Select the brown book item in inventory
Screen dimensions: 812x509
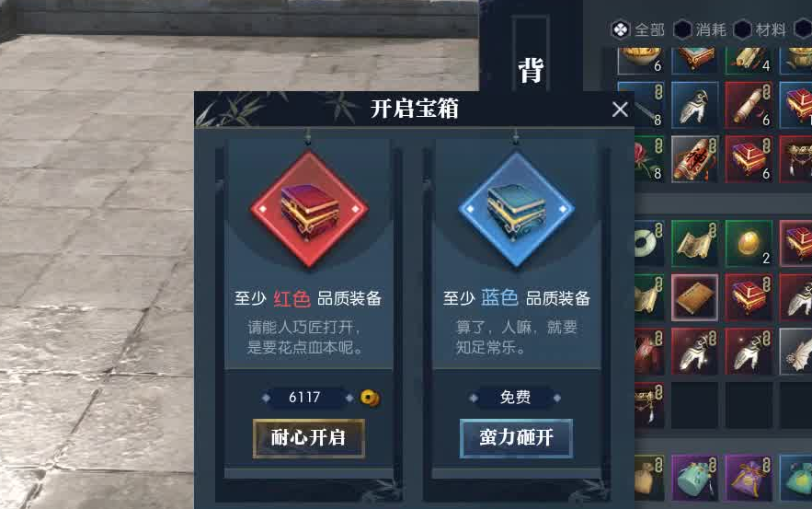694,297
